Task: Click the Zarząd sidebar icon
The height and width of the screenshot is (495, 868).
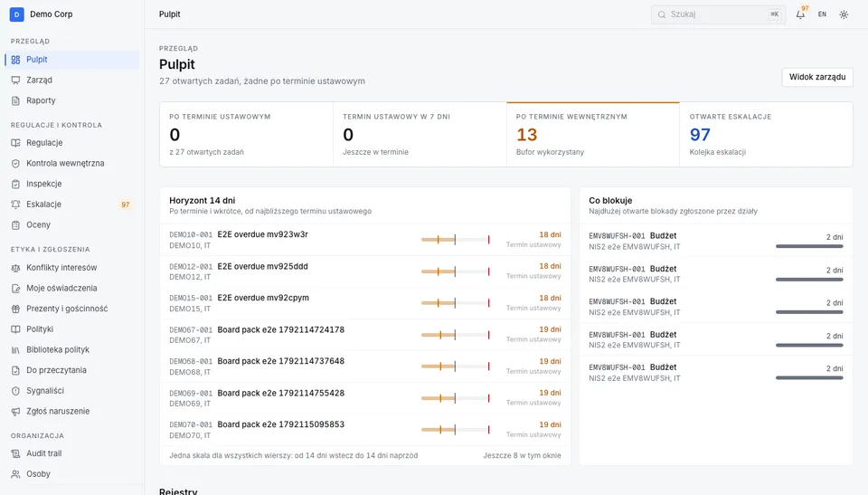Action: [15, 81]
